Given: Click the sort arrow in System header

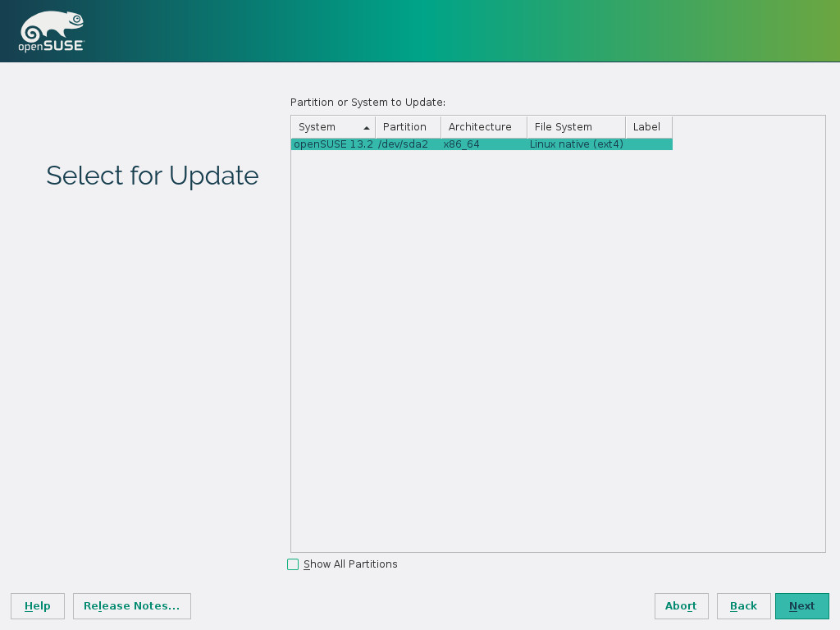Looking at the screenshot, I should (366, 128).
